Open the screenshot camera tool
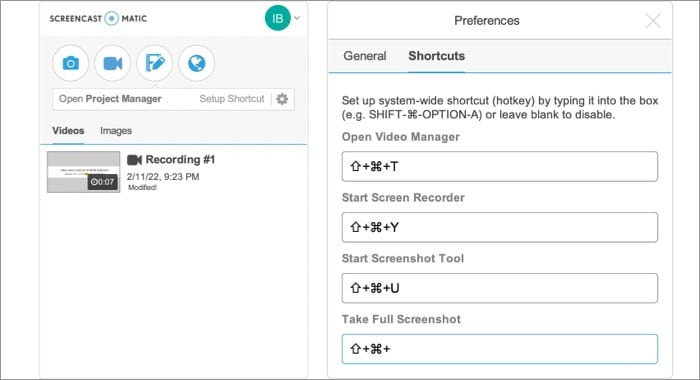This screenshot has height=380, width=700. point(71,63)
